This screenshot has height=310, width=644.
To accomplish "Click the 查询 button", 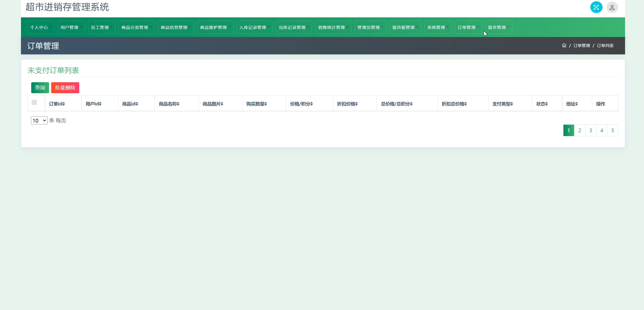I will click(40, 88).
